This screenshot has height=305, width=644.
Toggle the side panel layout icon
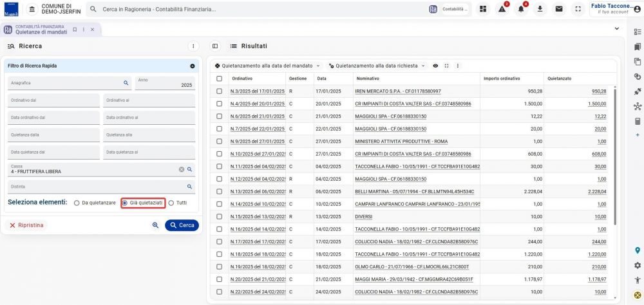click(x=215, y=46)
